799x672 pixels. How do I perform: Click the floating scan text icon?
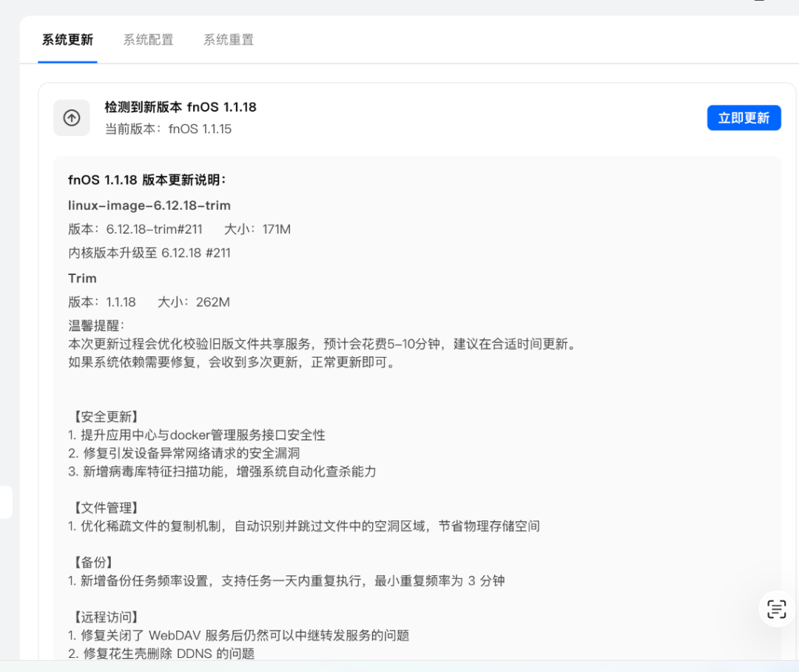point(776,609)
